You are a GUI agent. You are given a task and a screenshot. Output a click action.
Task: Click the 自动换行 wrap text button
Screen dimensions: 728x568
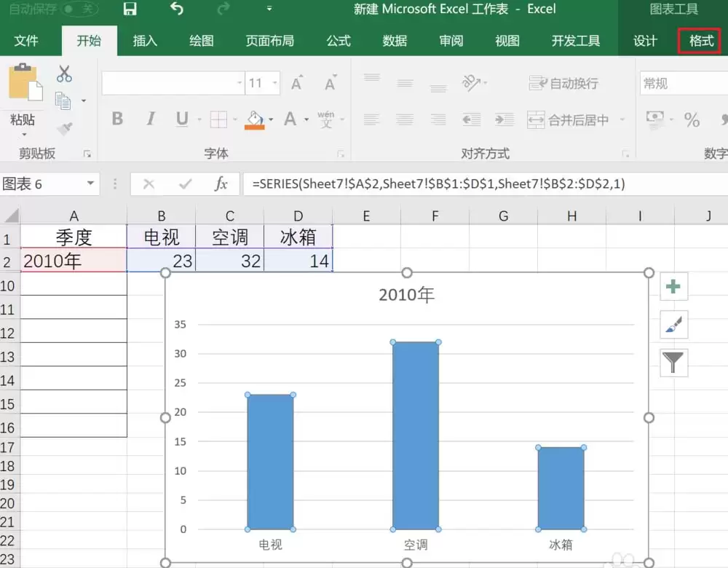tap(563, 84)
